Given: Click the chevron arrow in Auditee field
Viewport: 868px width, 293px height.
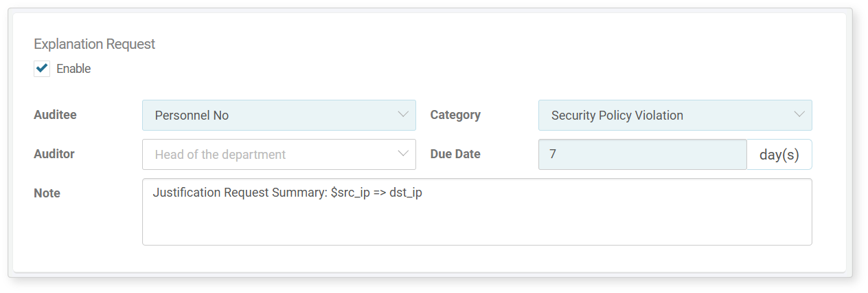Looking at the screenshot, I should (x=403, y=115).
